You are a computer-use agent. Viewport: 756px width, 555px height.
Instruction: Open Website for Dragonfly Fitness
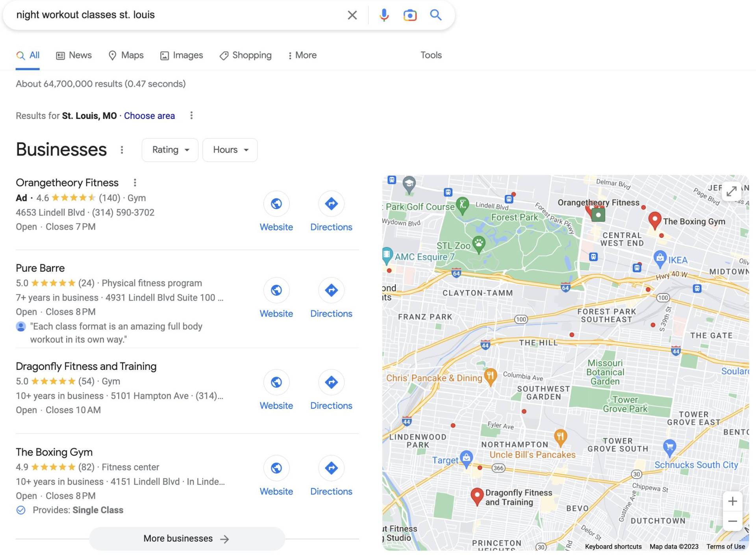(x=276, y=382)
